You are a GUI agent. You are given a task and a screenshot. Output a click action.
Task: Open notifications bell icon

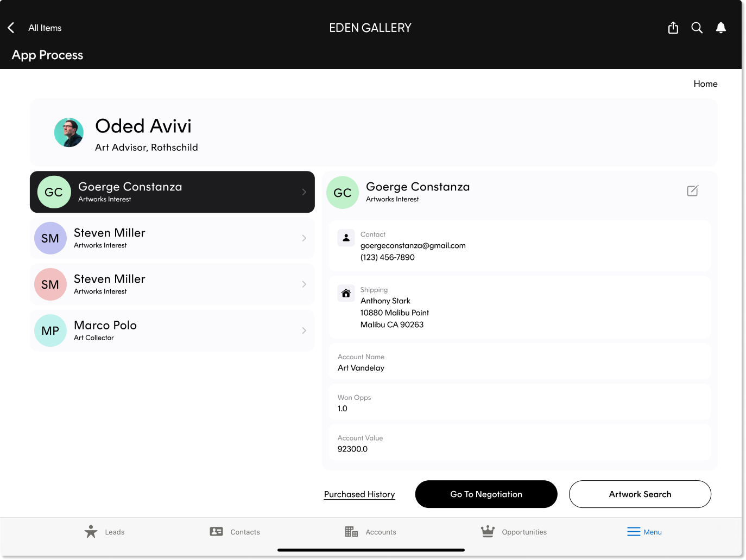click(720, 28)
